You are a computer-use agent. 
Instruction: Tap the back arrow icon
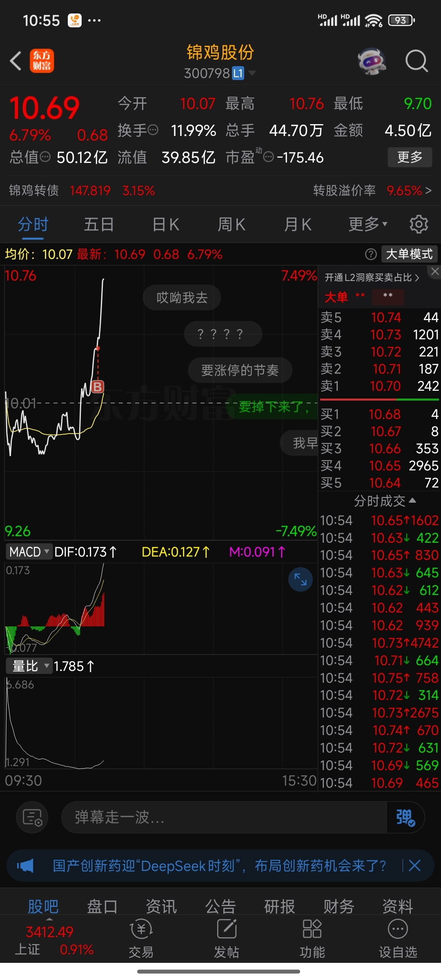pos(16,61)
